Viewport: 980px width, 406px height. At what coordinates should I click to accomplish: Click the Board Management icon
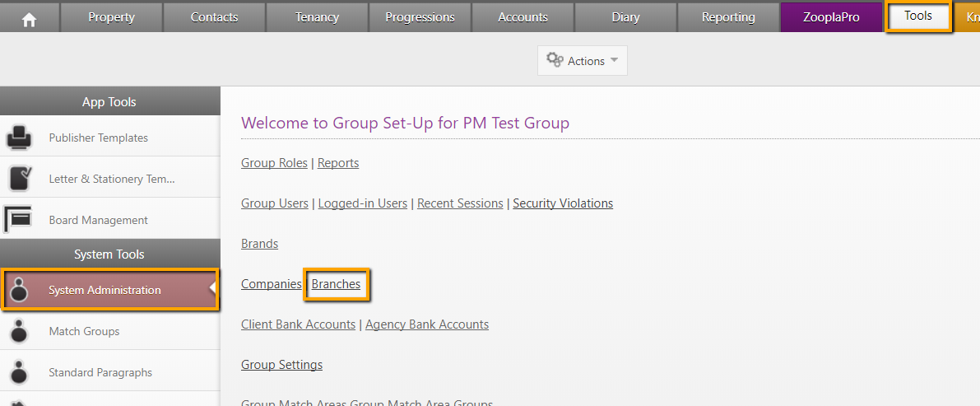pos(18,220)
